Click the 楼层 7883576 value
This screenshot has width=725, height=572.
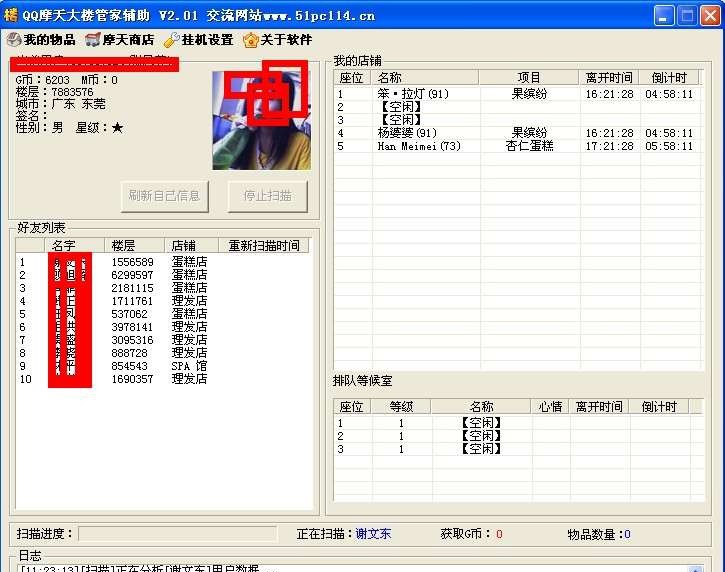72,92
